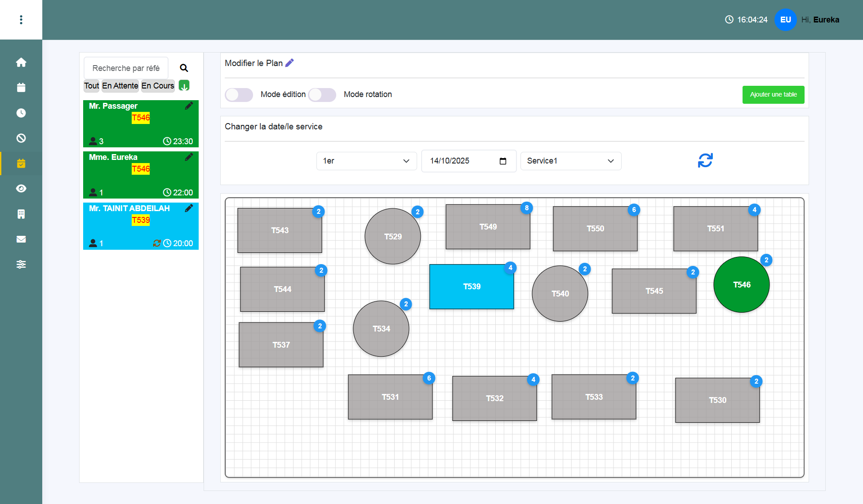Image resolution: width=863 pixels, height=504 pixels.
Task: Click the eye icon in sidebar
Action: [x=21, y=189]
